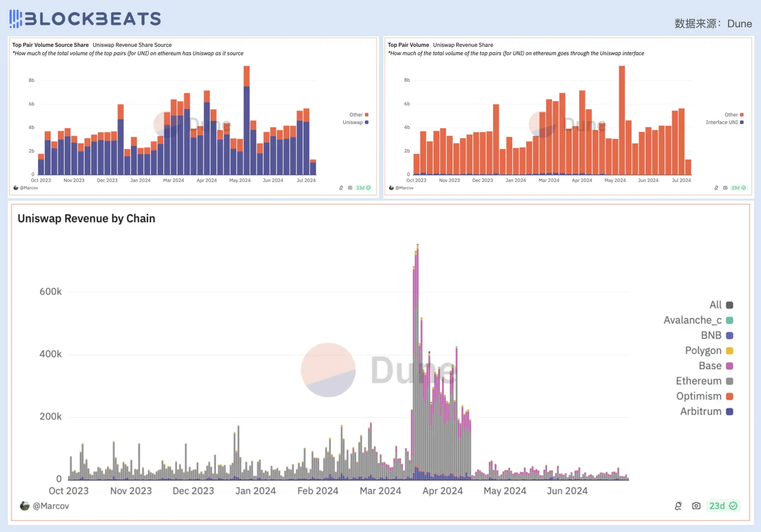Open the 23d refresh badge in top-left chart

[x=363, y=188]
